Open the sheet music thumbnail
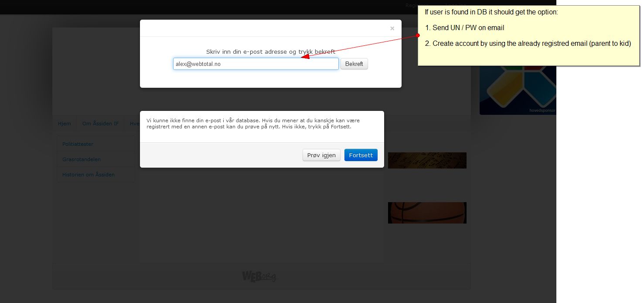Screen dimensions: 644x303 (427, 160)
